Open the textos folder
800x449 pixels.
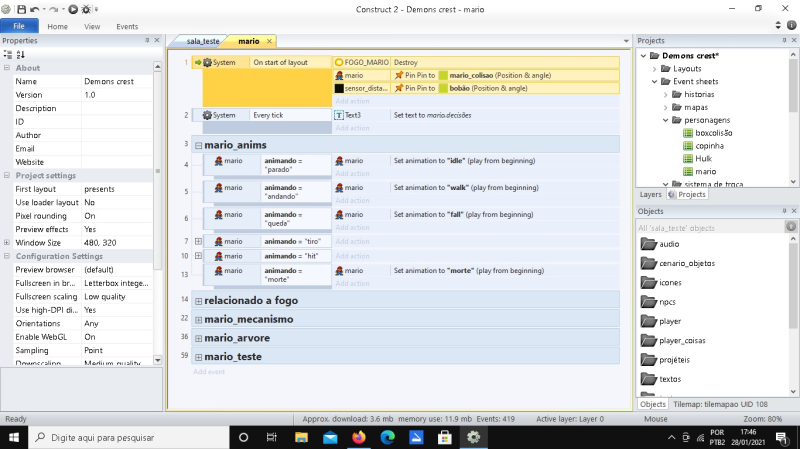pos(661,379)
